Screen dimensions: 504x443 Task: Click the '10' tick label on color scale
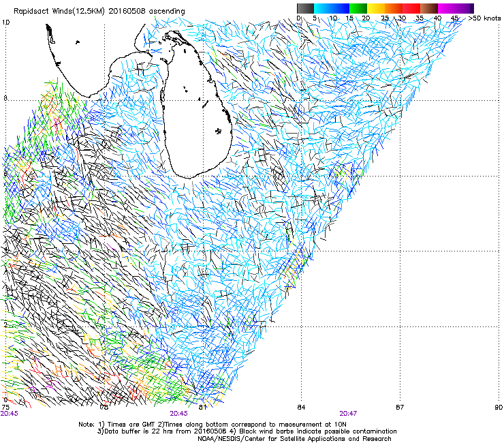tap(332, 18)
